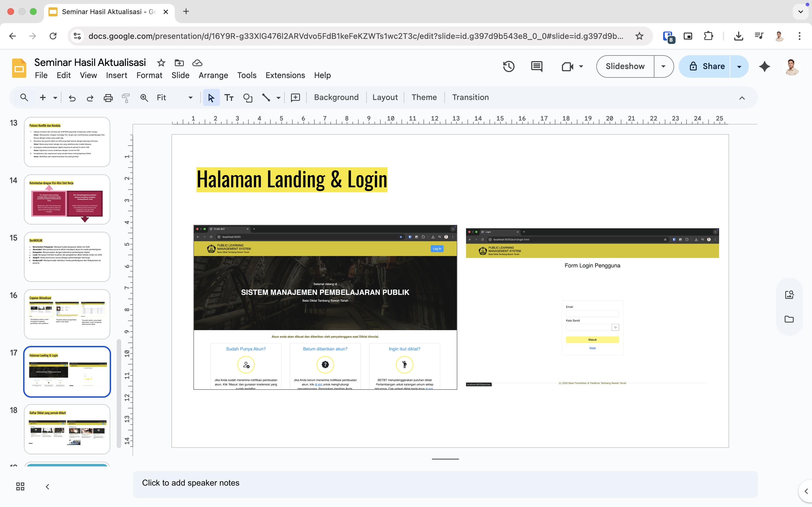This screenshot has width=812, height=507.
Task: Open version history clock icon
Action: point(509,66)
